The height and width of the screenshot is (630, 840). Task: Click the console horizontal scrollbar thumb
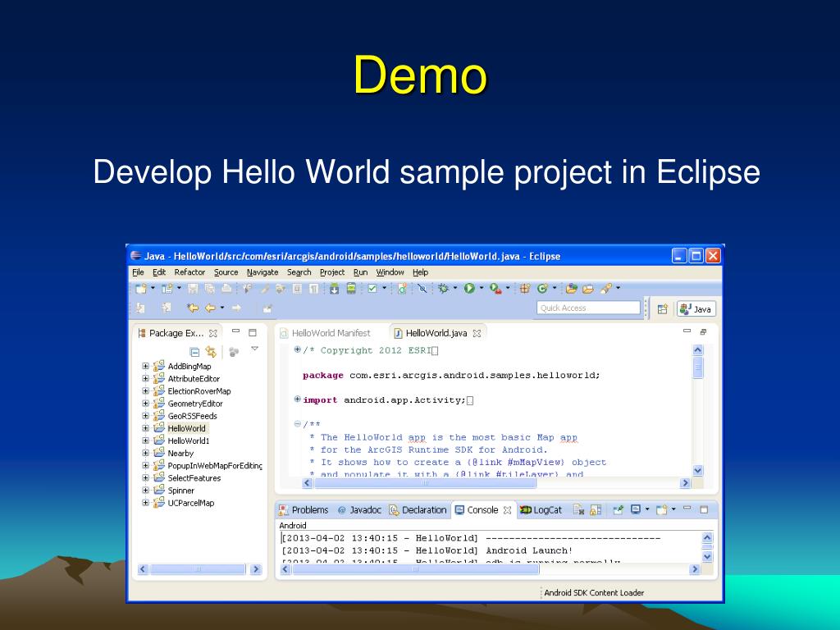[x=415, y=569]
